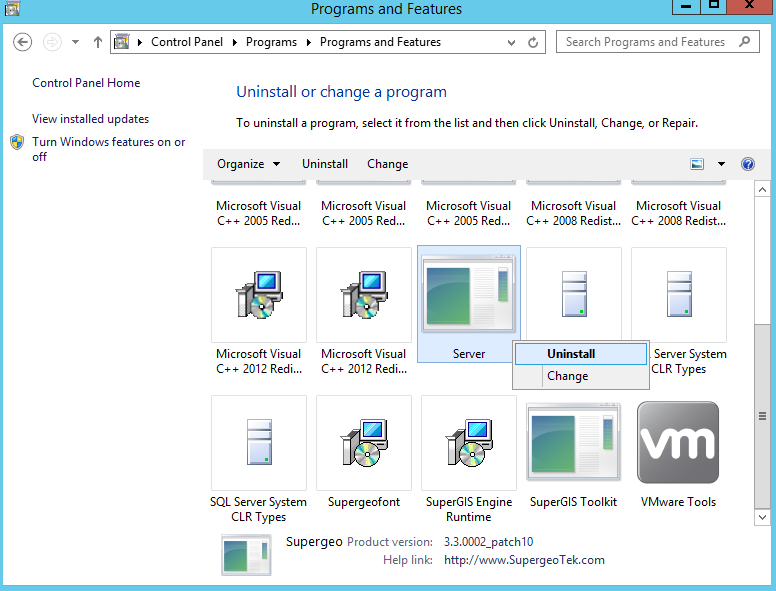Screen dimensions: 776x591
Task: Open the Programs breadcrumb
Action: (x=271, y=42)
